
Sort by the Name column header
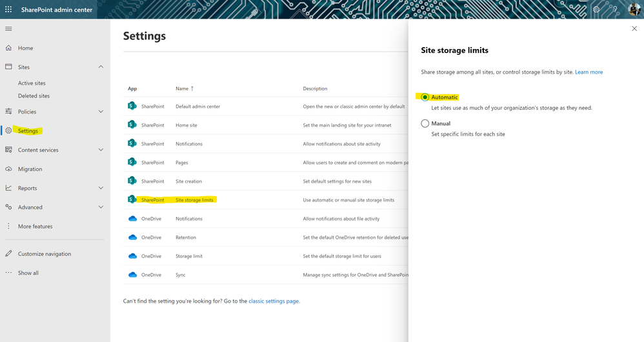coord(185,88)
